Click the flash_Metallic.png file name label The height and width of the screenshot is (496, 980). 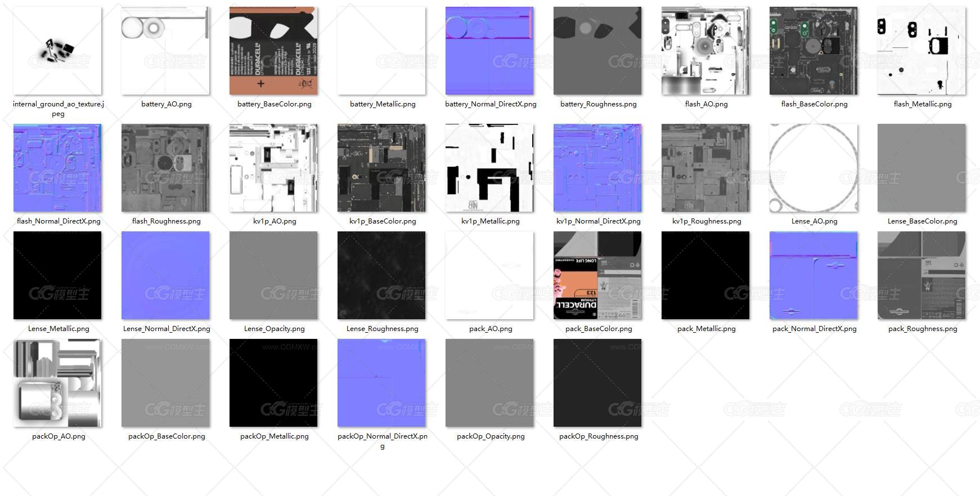click(x=923, y=104)
